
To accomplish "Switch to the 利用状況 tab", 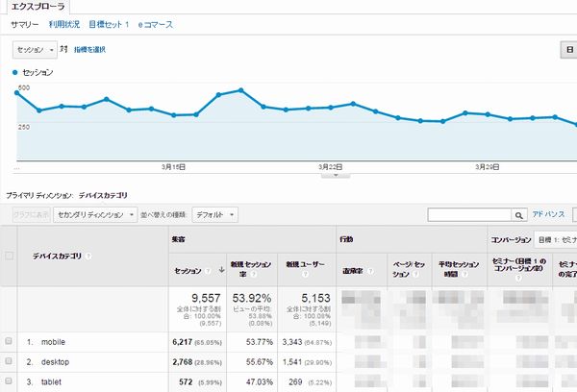I will point(64,25).
